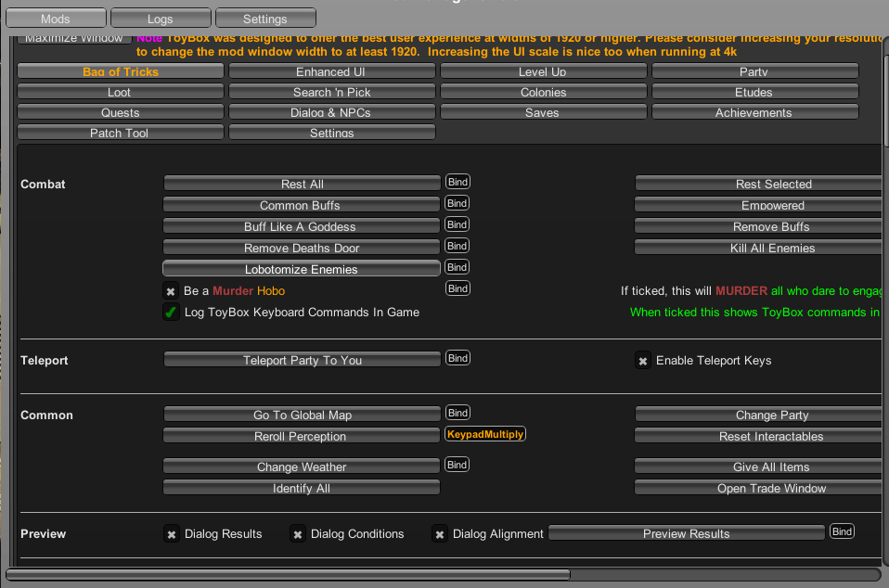This screenshot has width=889, height=588.
Task: Enable Dialog Results preview checkbox
Action: tap(172, 534)
